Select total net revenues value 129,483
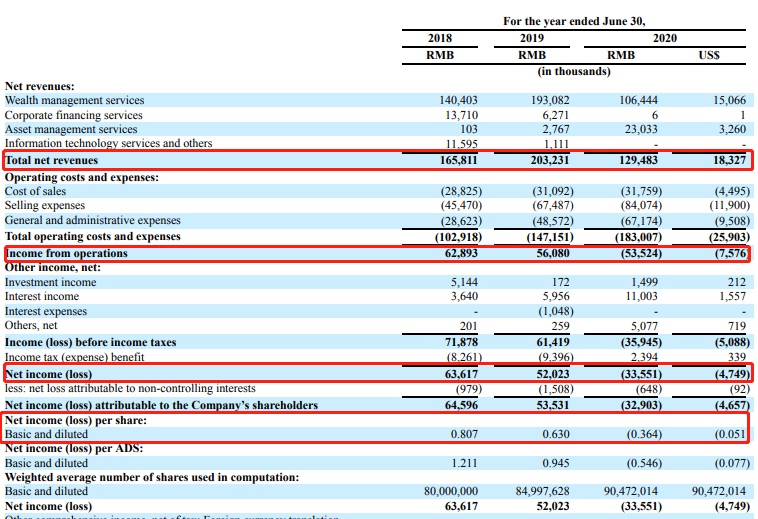The width and height of the screenshot is (758, 519). point(638,160)
